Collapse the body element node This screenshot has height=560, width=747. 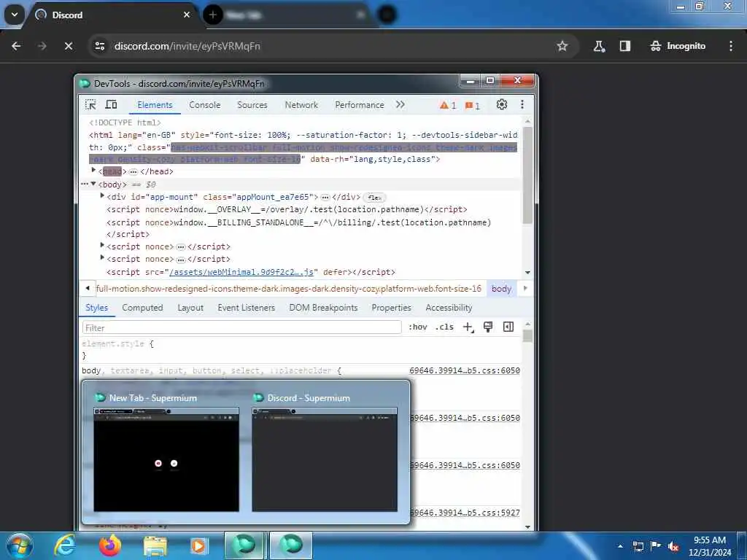click(x=94, y=184)
